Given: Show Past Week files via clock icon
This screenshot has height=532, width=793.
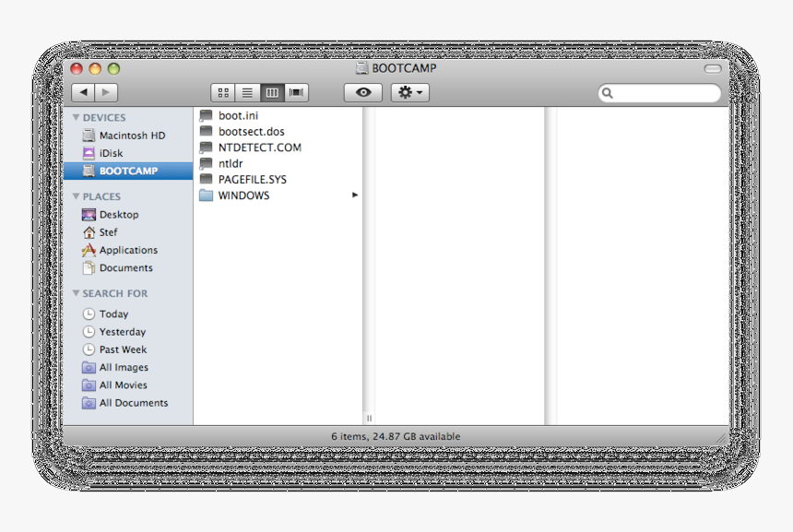Looking at the screenshot, I should (89, 349).
